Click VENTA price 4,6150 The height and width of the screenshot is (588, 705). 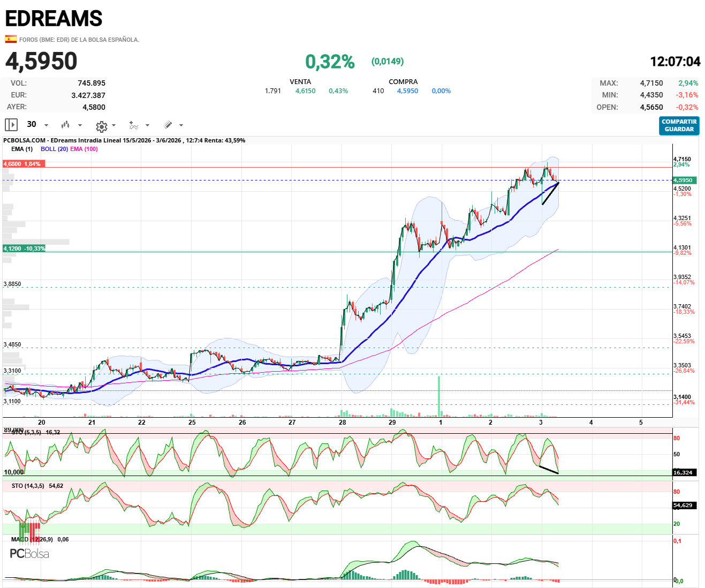click(305, 91)
